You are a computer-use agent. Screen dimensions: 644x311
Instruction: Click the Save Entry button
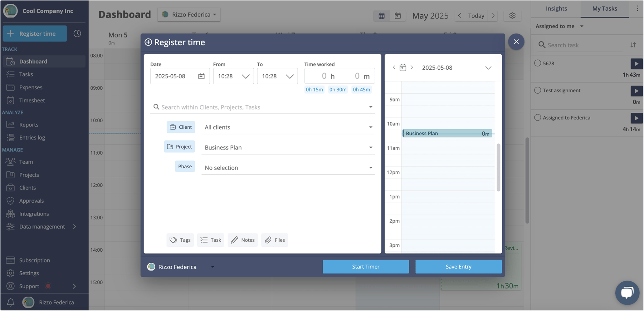click(458, 266)
